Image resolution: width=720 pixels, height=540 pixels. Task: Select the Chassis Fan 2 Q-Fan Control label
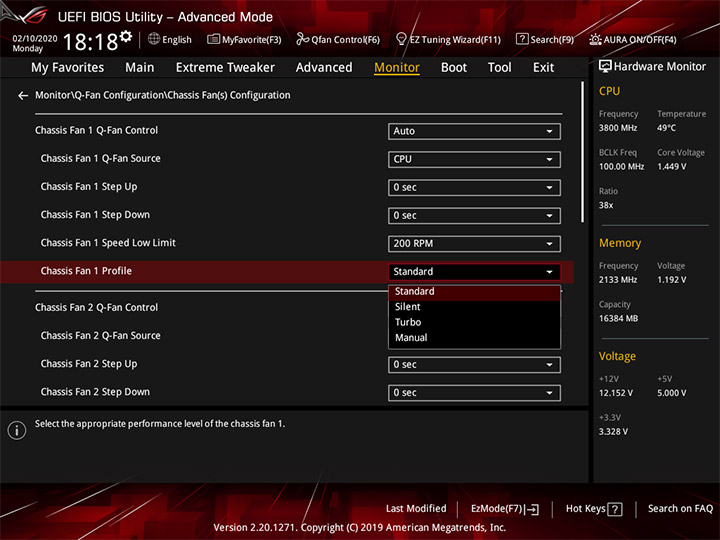[x=96, y=307]
